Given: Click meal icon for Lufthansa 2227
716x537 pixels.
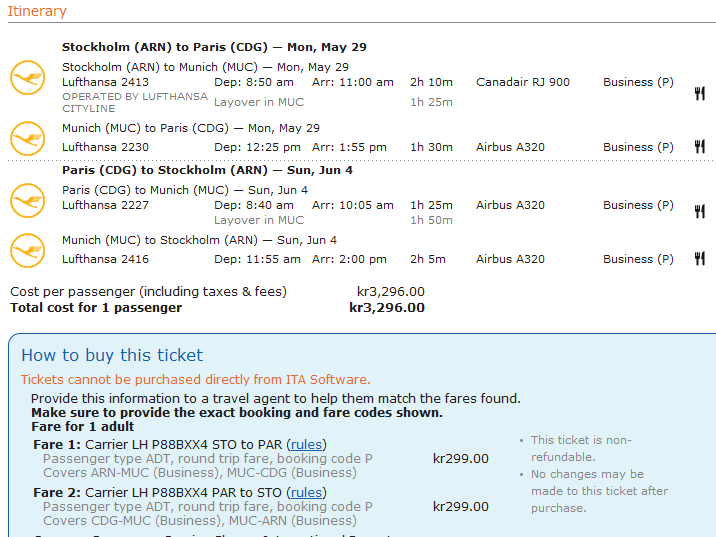Looking at the screenshot, I should pos(700,211).
